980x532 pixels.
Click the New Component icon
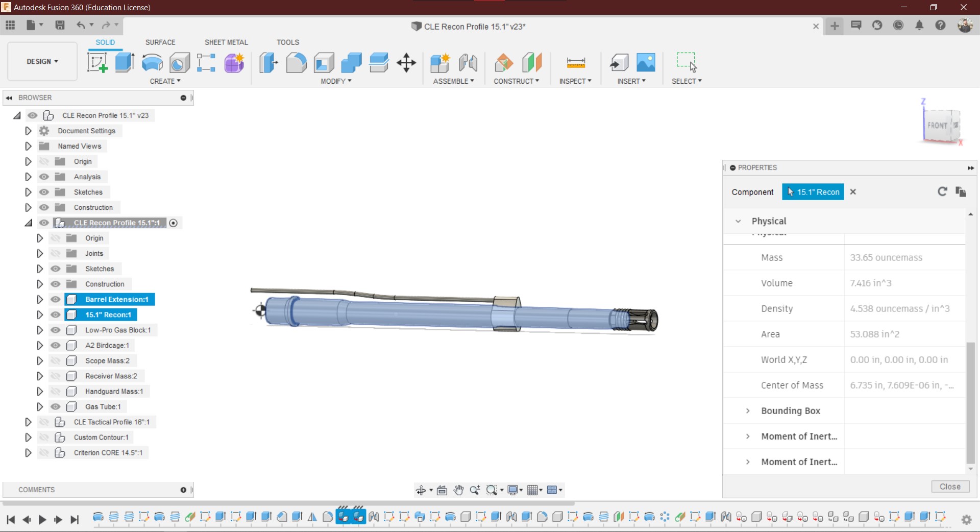click(x=440, y=63)
